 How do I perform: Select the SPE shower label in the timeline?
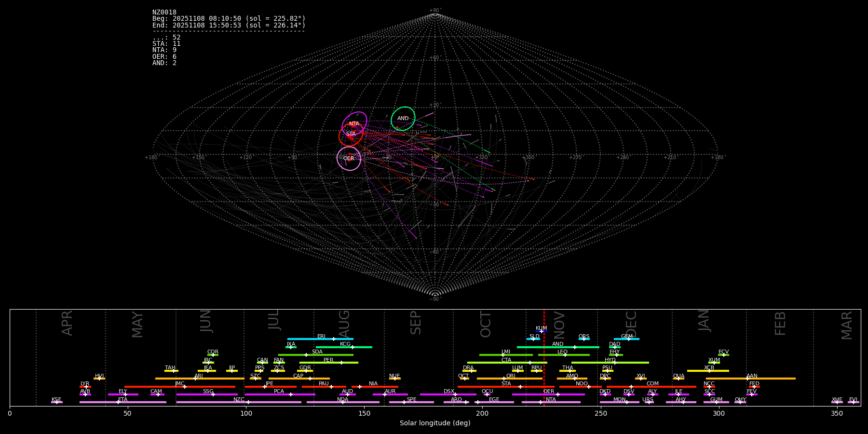pos(412,400)
